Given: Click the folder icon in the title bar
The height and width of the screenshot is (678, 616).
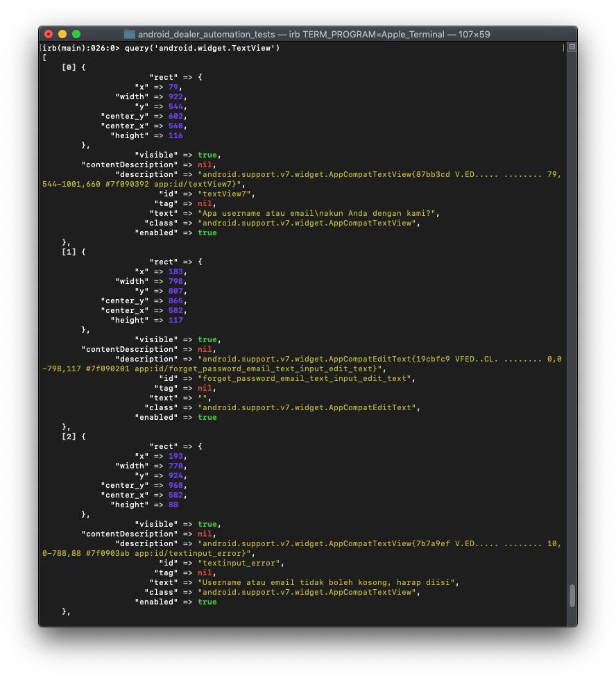Looking at the screenshot, I should (x=129, y=34).
